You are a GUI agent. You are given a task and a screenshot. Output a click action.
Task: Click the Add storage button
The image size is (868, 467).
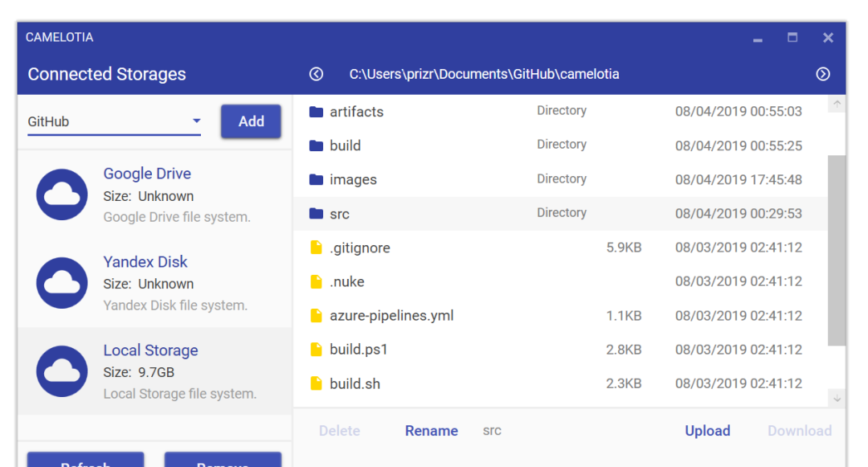point(251,121)
